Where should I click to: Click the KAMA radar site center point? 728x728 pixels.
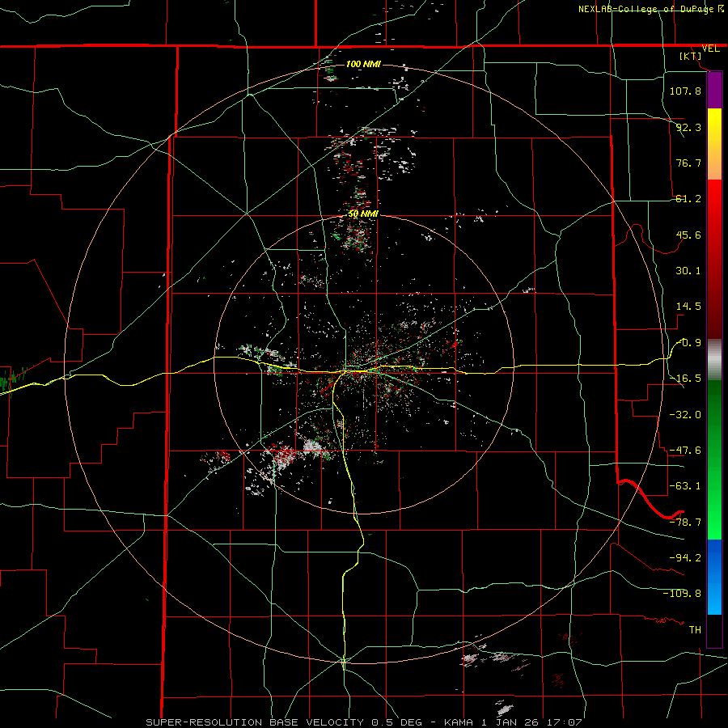pos(363,365)
